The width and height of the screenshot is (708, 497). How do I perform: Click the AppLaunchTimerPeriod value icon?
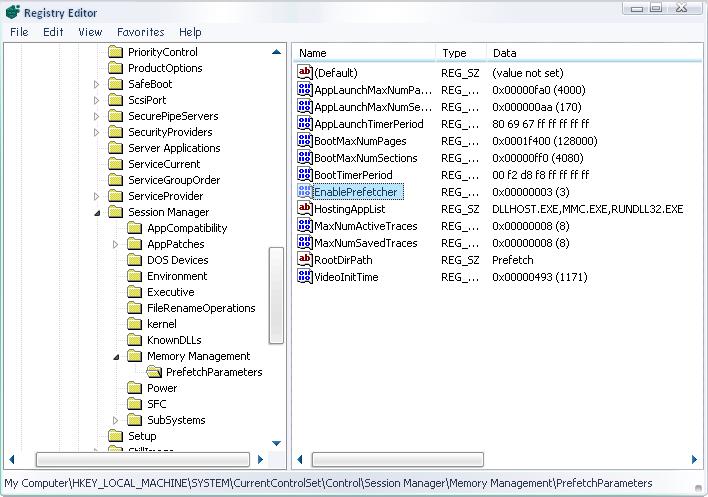click(x=305, y=123)
